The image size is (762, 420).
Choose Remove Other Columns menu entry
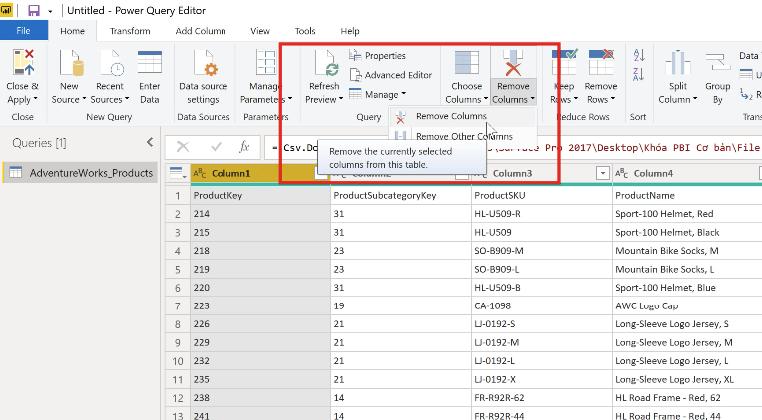click(x=463, y=135)
